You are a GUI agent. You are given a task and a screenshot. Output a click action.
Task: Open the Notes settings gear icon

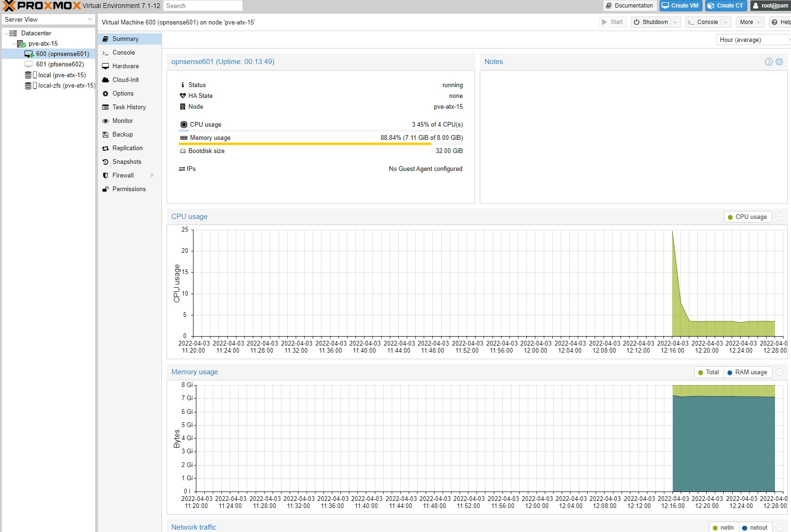(x=779, y=62)
